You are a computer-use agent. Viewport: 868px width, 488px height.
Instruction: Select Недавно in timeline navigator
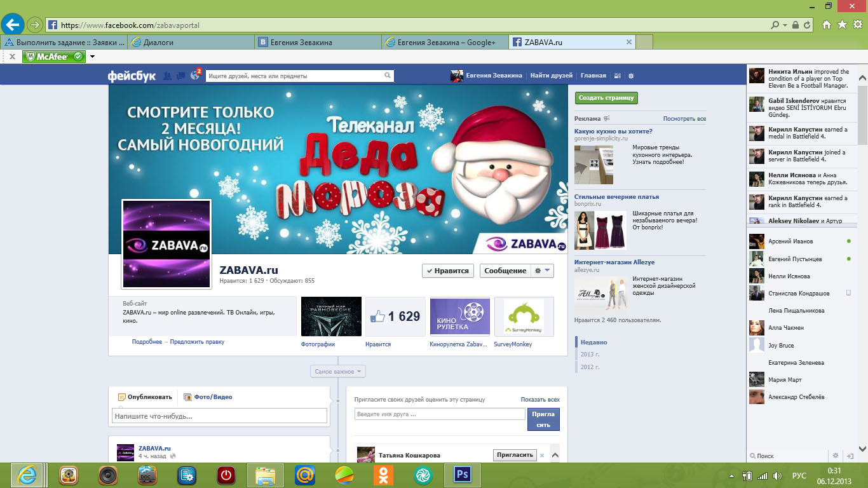(593, 342)
